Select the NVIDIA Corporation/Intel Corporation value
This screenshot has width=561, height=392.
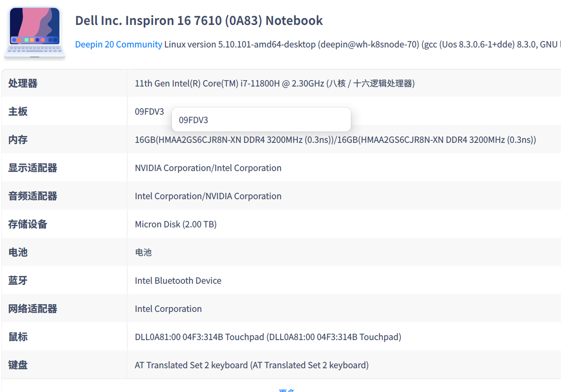[x=208, y=168]
